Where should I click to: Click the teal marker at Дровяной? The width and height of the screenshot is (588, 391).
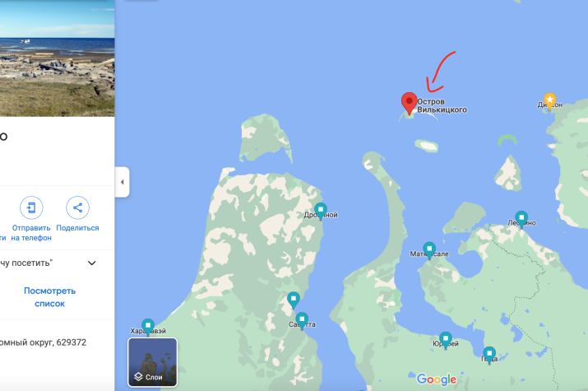tap(320, 212)
